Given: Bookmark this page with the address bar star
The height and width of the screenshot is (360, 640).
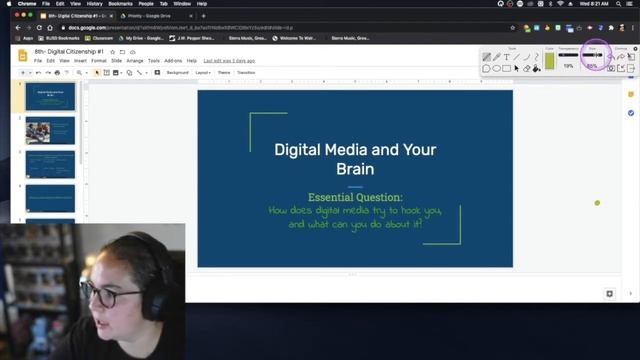Looking at the screenshot, I should pyautogui.click(x=513, y=28).
